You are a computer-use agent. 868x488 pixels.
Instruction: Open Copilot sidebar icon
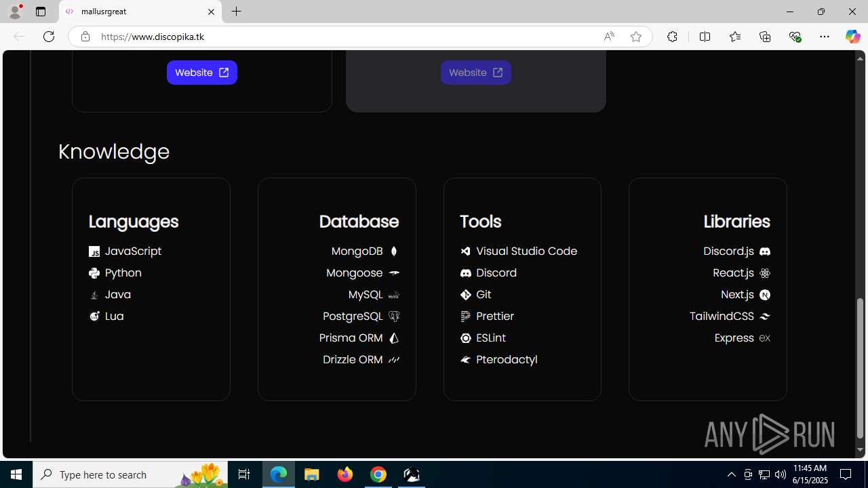point(852,37)
